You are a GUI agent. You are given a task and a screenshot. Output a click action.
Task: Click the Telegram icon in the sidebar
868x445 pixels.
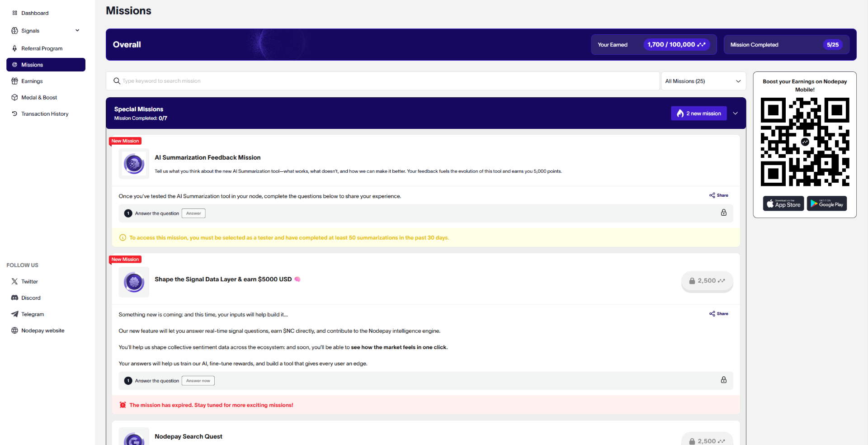(15, 314)
